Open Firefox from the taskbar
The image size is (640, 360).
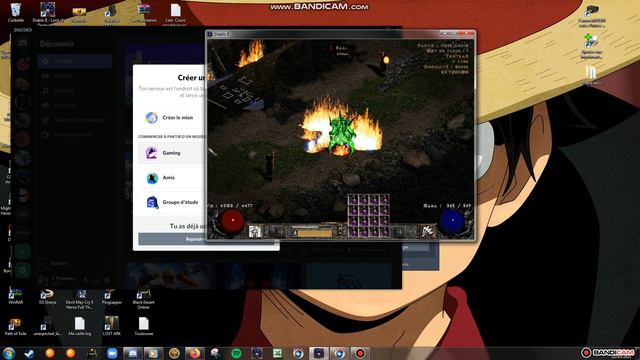pyautogui.click(x=195, y=353)
